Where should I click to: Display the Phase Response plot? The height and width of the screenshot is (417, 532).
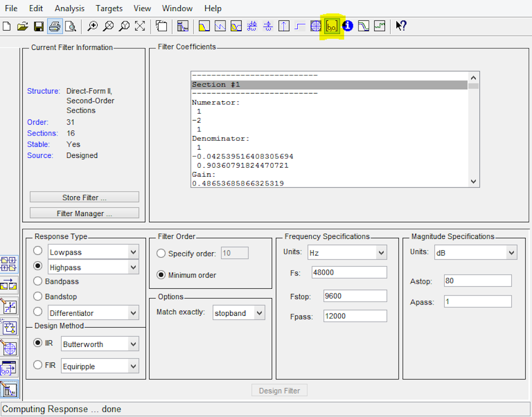220,26
